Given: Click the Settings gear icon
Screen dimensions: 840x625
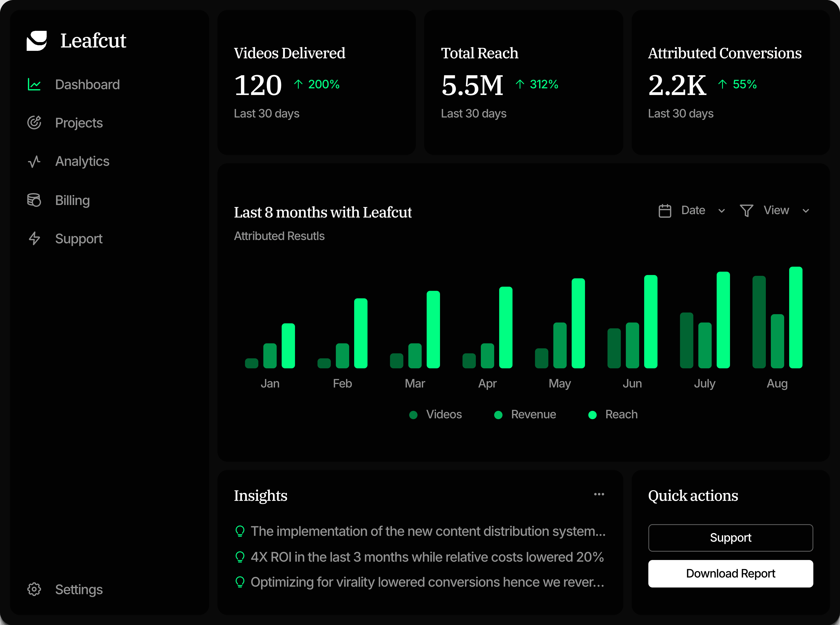Looking at the screenshot, I should pos(34,589).
